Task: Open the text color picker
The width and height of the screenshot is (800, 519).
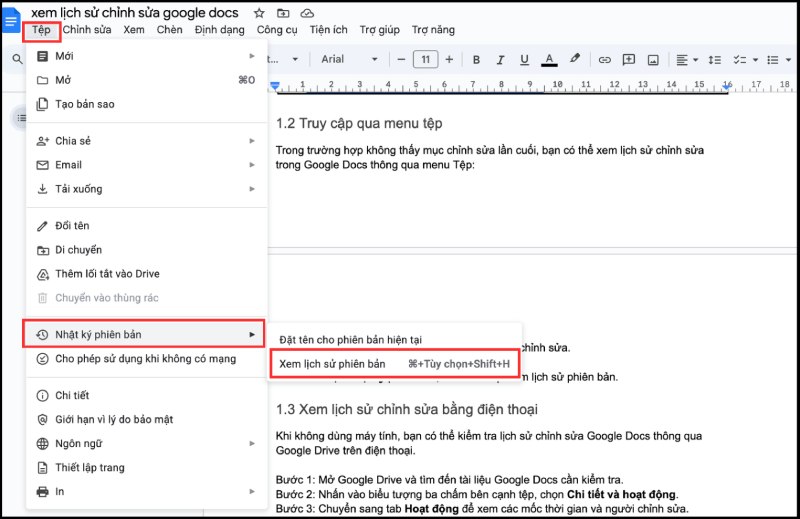Action: (x=549, y=60)
